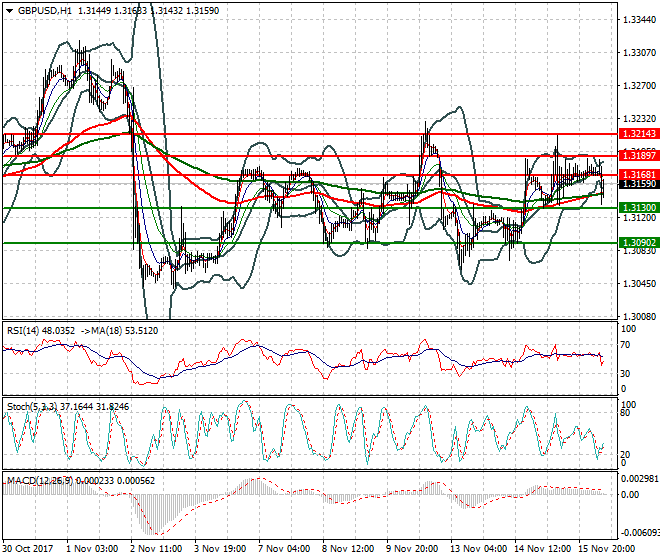The image size is (660, 560).
Task: Click the RSI scale value 70
Action: click(x=625, y=345)
